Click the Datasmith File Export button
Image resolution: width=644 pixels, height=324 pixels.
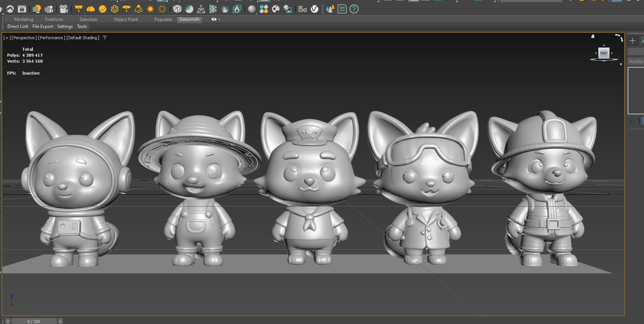pos(43,26)
